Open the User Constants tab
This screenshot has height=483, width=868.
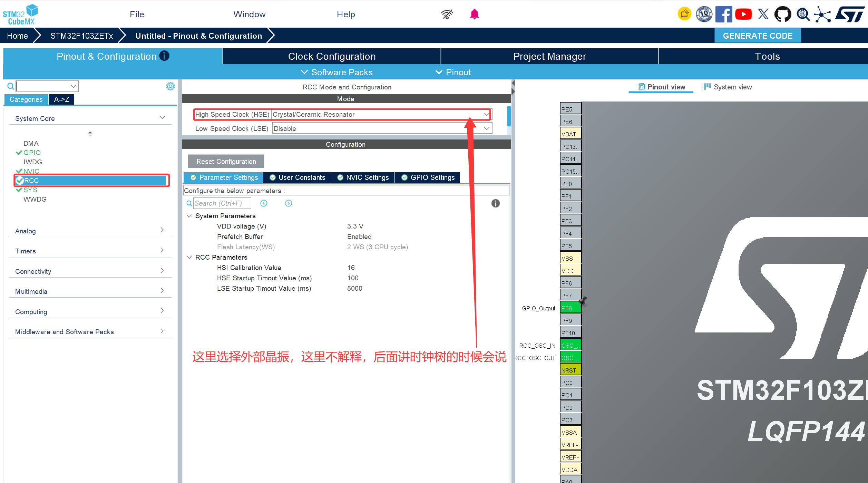[297, 177]
